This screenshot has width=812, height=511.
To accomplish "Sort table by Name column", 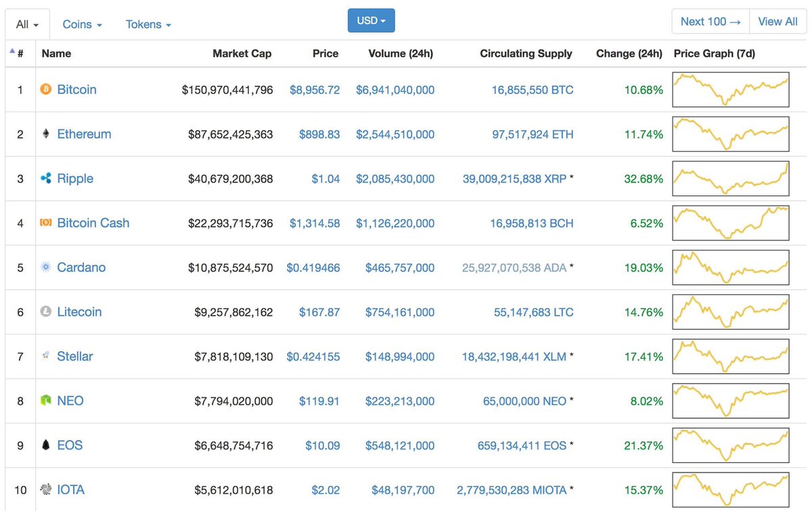I will pyautogui.click(x=56, y=53).
